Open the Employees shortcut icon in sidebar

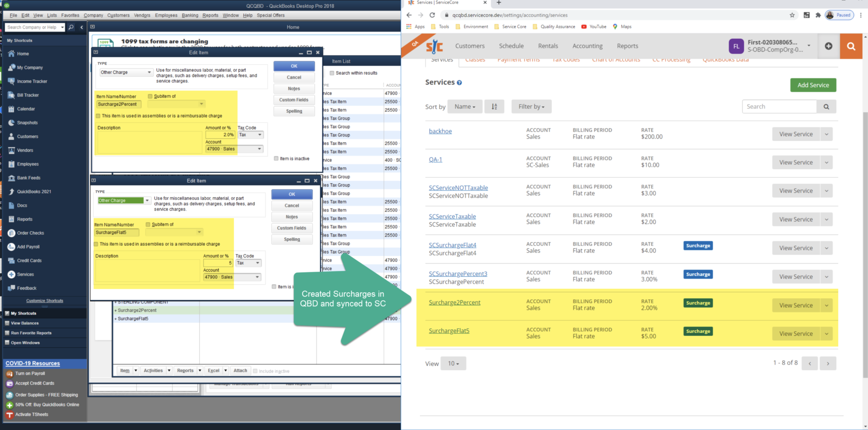(11, 164)
